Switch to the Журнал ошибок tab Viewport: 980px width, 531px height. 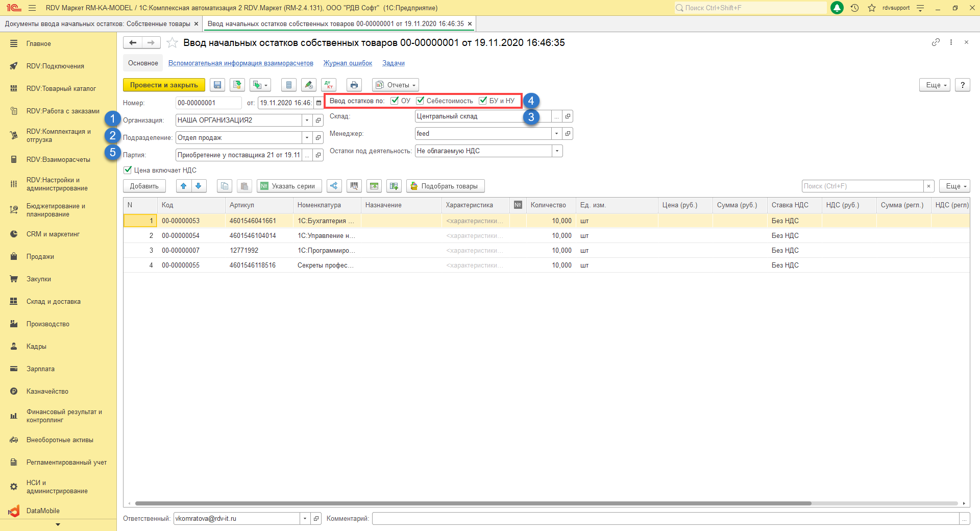pos(348,63)
